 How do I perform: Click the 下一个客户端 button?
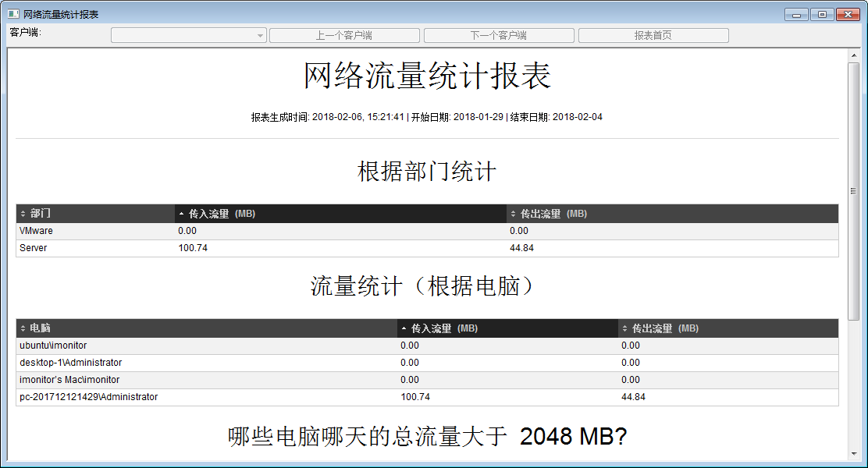(499, 35)
